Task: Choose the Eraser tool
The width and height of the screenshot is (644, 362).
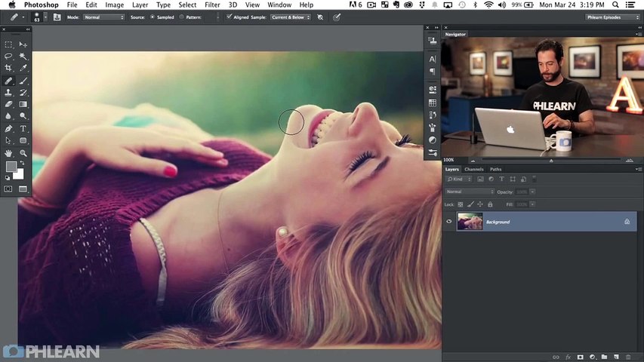Action: (x=8, y=104)
